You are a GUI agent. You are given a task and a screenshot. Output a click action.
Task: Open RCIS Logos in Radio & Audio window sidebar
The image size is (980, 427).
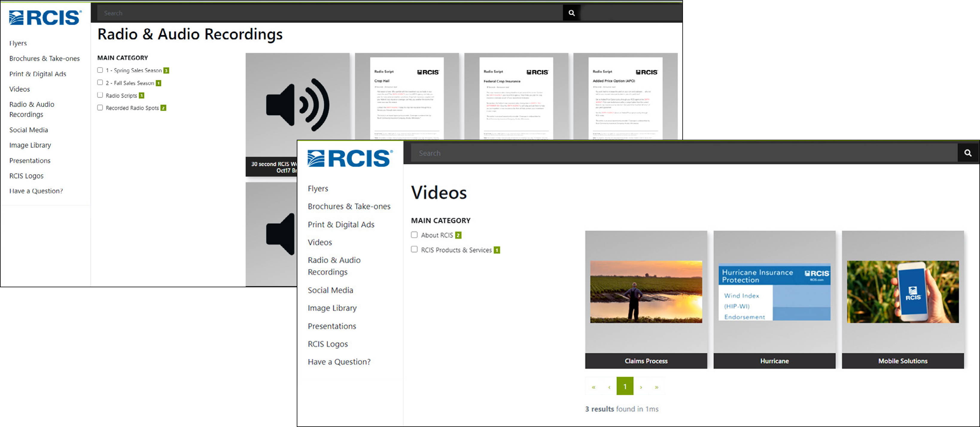pyautogui.click(x=26, y=176)
